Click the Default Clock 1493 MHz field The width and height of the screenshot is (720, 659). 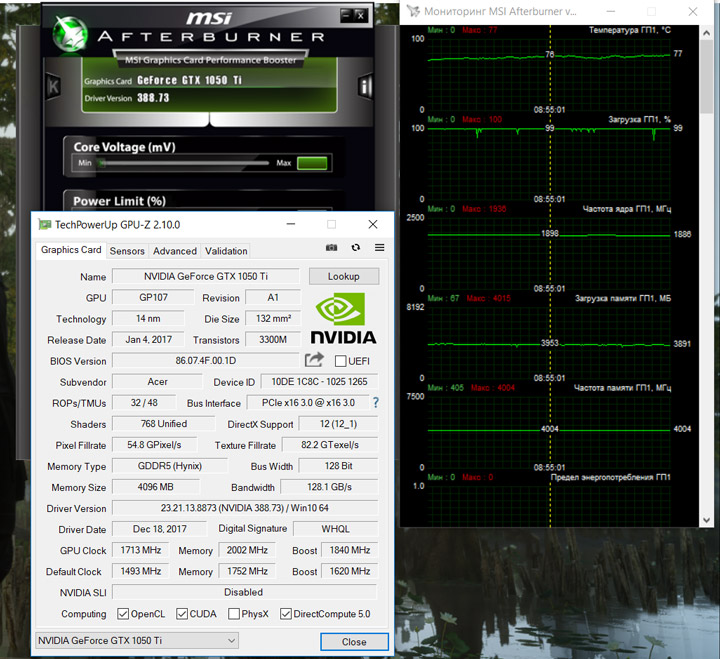(x=141, y=571)
